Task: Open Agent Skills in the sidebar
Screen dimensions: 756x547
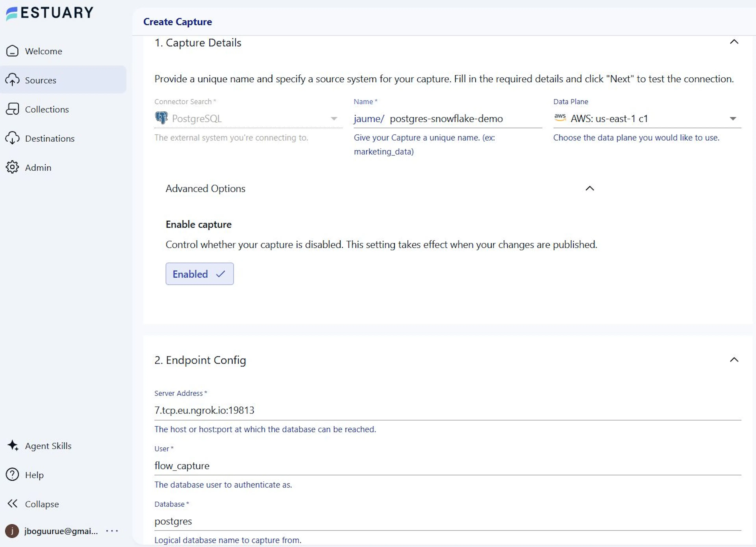Action: (x=48, y=446)
